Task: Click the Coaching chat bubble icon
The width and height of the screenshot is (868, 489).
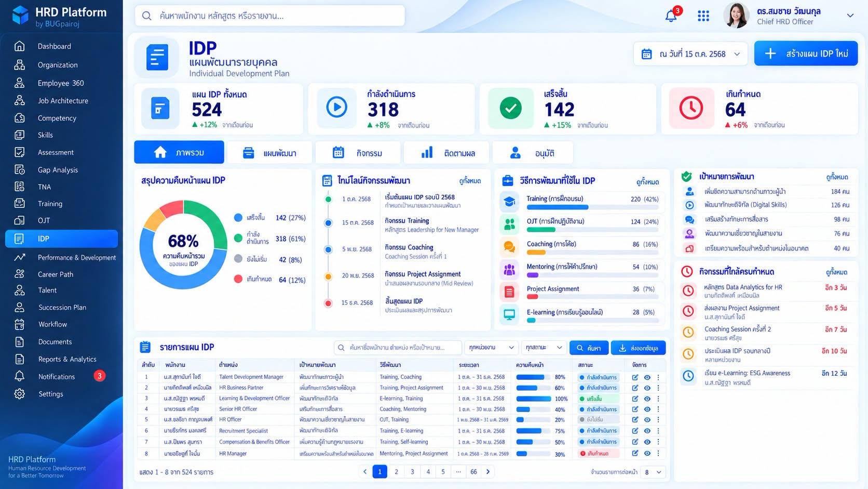Action: [509, 247]
